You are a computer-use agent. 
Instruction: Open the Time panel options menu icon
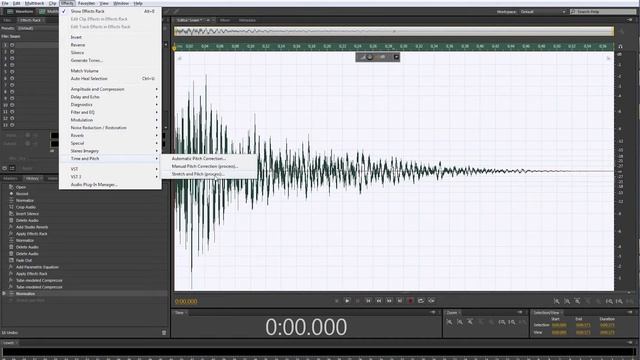pos(433,312)
